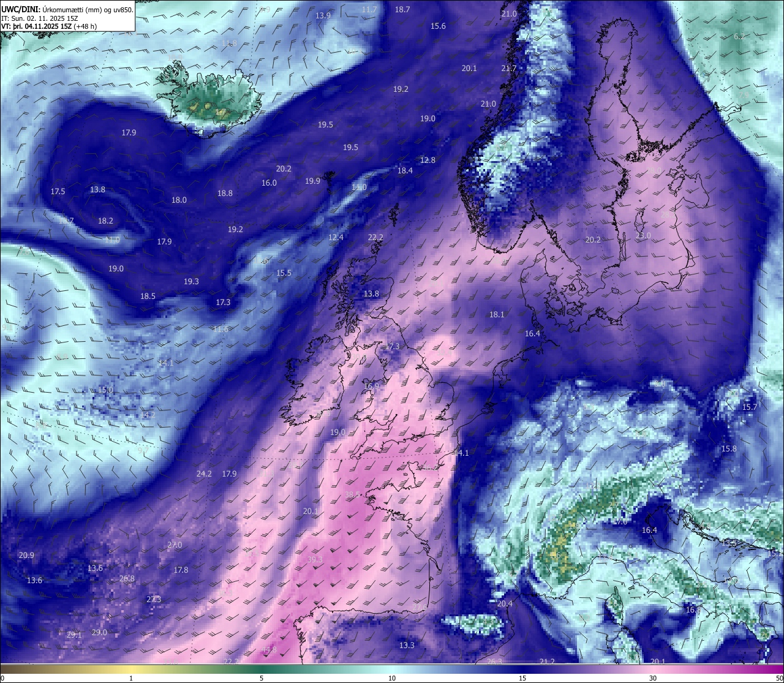
Task: Click the 50 tick label on the color scale
Action: (779, 678)
